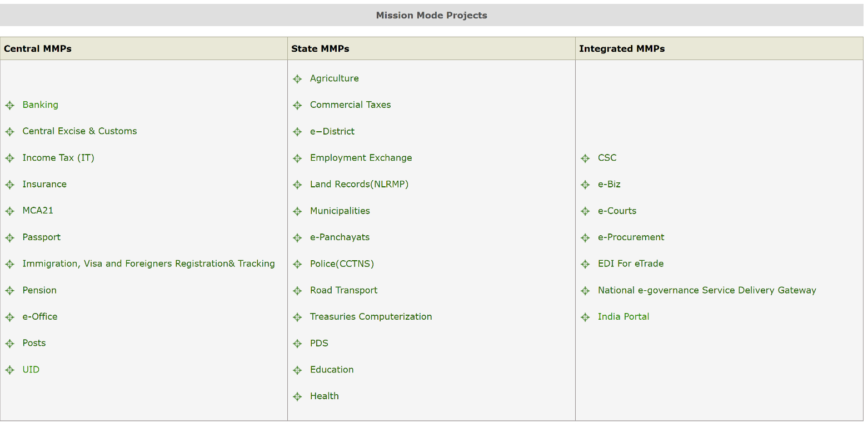Open the MCA21 link
Image resolution: width=868 pixels, height=422 pixels.
(38, 211)
